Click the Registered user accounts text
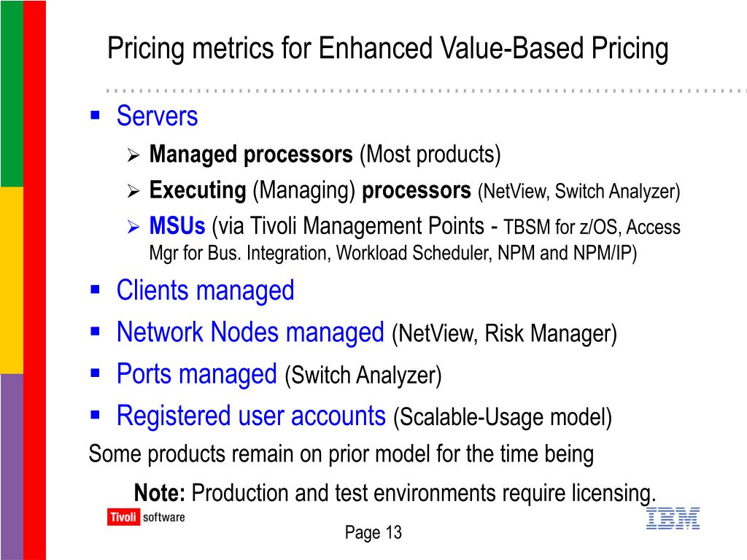The width and height of the screenshot is (747, 560). 251,416
